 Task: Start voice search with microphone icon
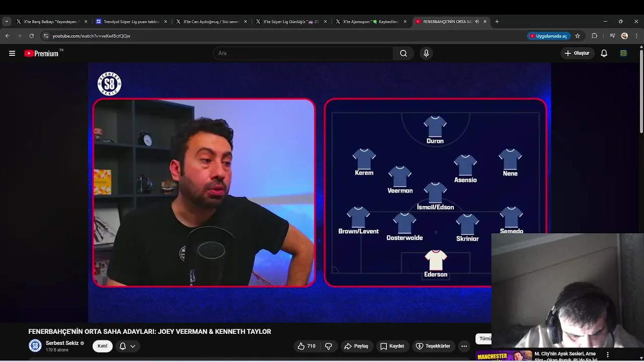(426, 53)
